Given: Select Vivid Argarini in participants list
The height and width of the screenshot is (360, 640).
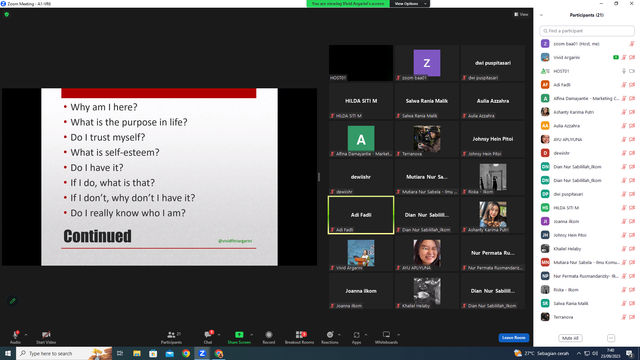Looking at the screenshot, I should click(x=587, y=58).
